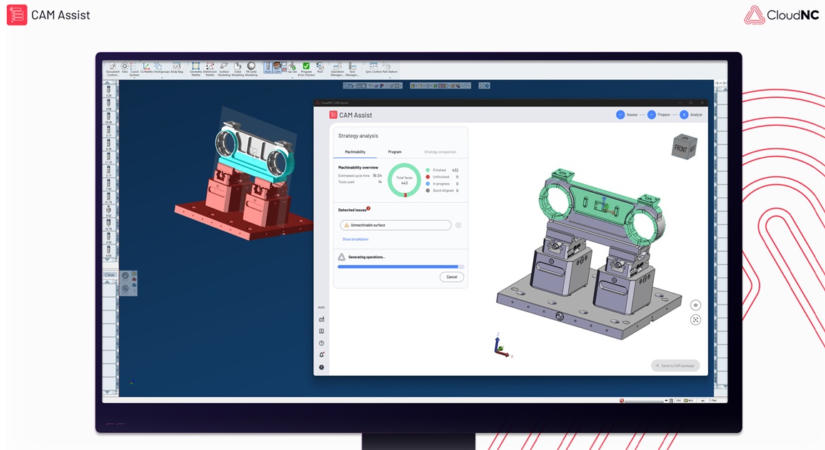The image size is (825, 450).
Task: Click the third blue step circle, Analyze
Action: click(684, 115)
